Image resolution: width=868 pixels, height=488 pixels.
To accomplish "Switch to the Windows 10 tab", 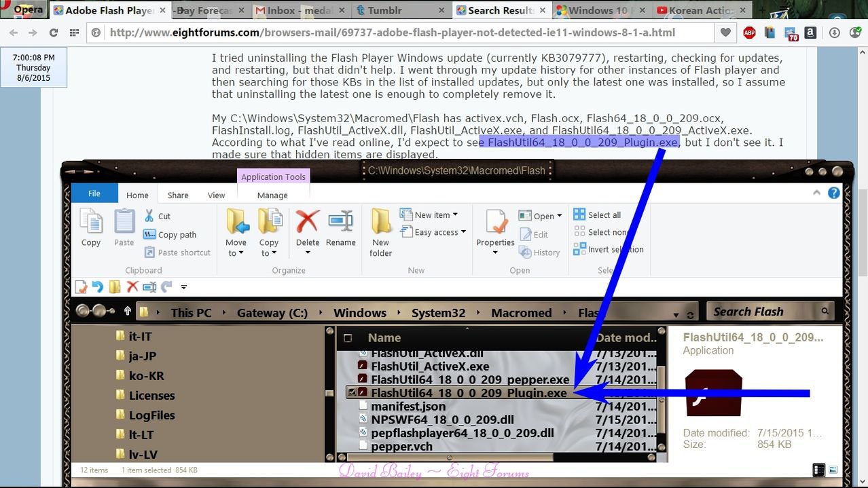I will [602, 10].
